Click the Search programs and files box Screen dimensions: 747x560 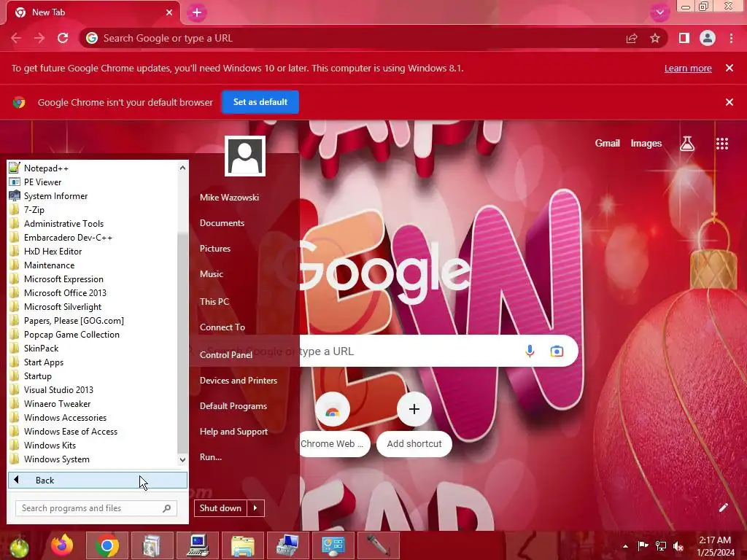[96, 508]
